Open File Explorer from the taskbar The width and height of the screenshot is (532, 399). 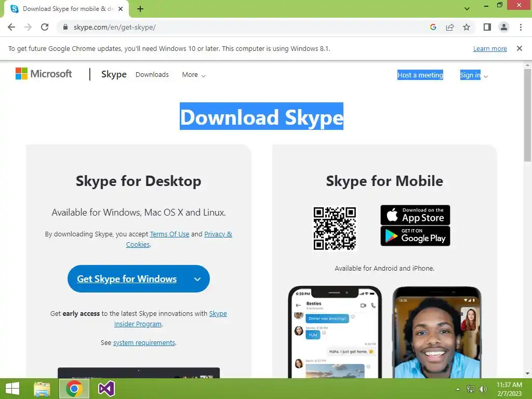tap(42, 389)
